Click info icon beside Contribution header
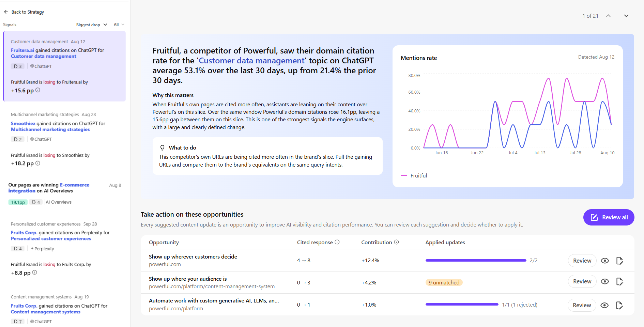Viewport: 644px width, 327px height. pos(397,242)
